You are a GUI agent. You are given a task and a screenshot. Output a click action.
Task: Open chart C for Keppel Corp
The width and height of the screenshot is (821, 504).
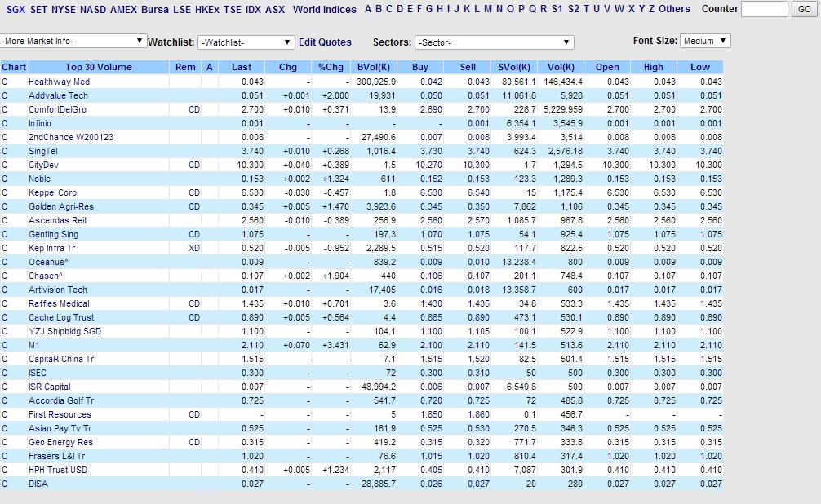[x=5, y=192]
